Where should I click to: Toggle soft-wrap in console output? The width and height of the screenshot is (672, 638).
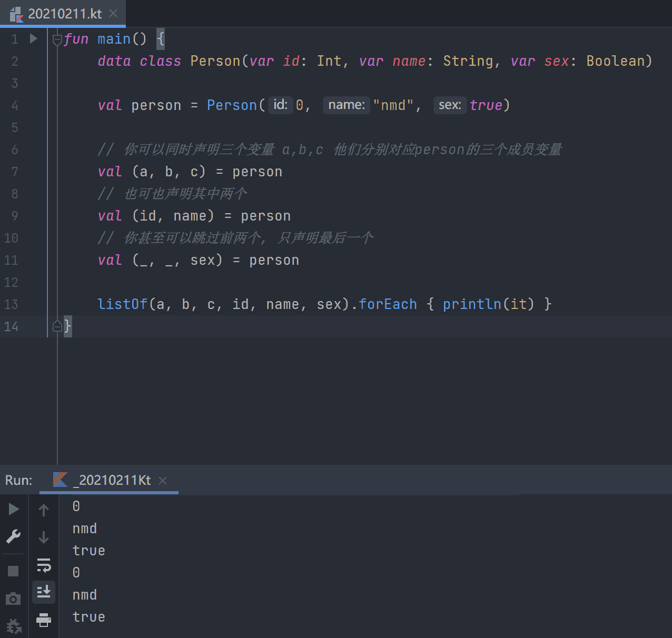click(44, 565)
